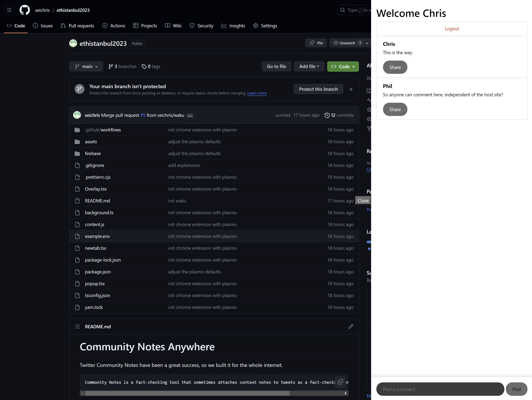The width and height of the screenshot is (532, 400).
Task: Click the GitHub octocat logo
Action: pos(25,10)
